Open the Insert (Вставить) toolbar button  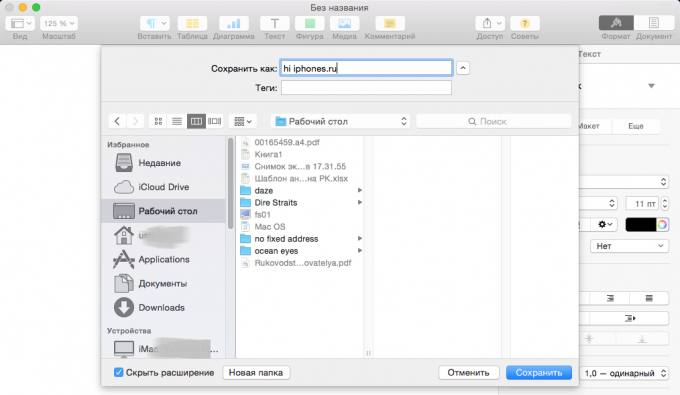pos(154,23)
